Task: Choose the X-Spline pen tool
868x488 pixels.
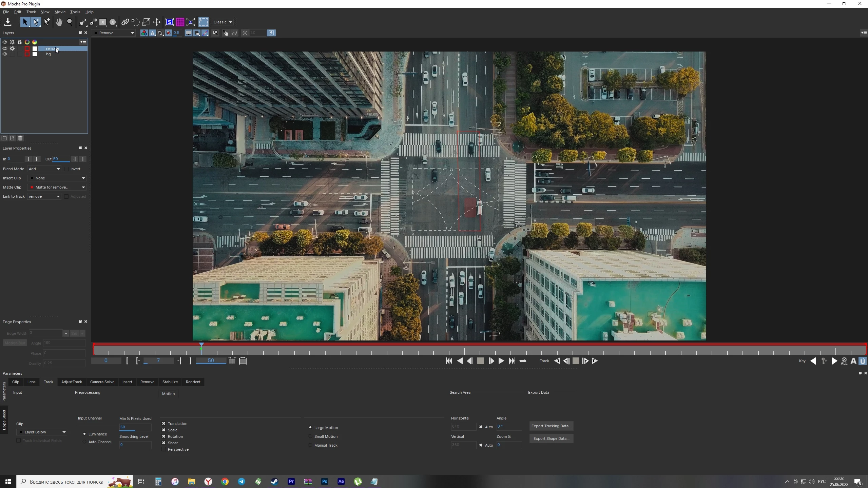Action: [83, 22]
